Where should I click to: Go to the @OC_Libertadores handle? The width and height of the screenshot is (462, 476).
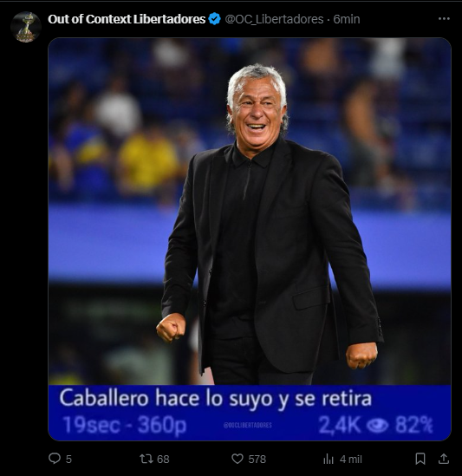(x=274, y=19)
